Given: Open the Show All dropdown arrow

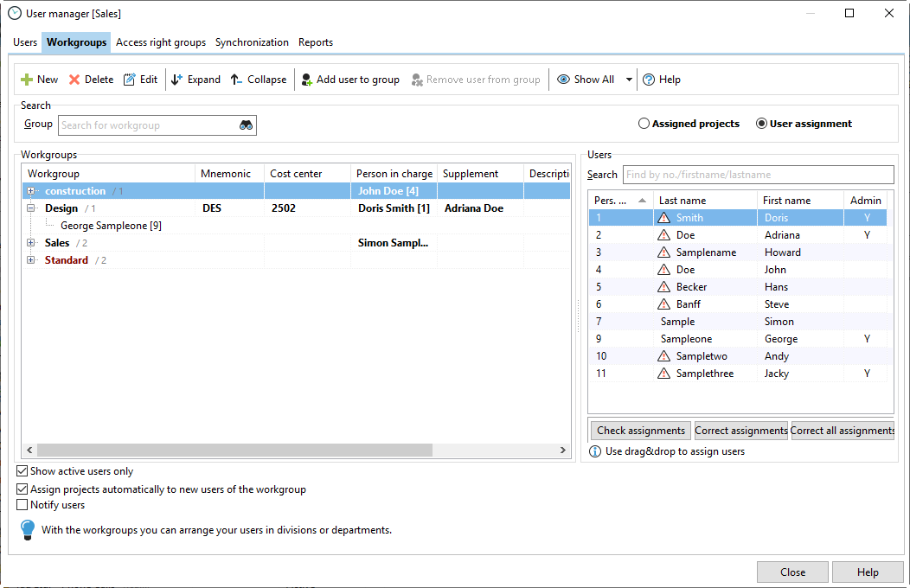Looking at the screenshot, I should tap(629, 80).
